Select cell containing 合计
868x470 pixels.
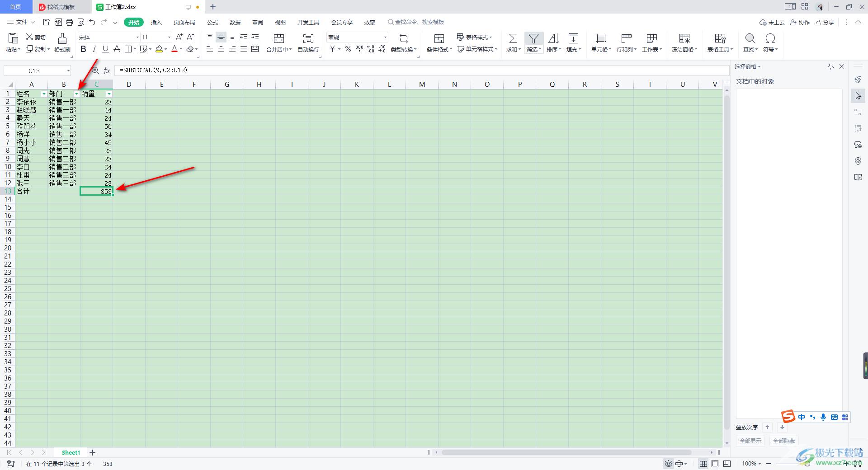31,191
